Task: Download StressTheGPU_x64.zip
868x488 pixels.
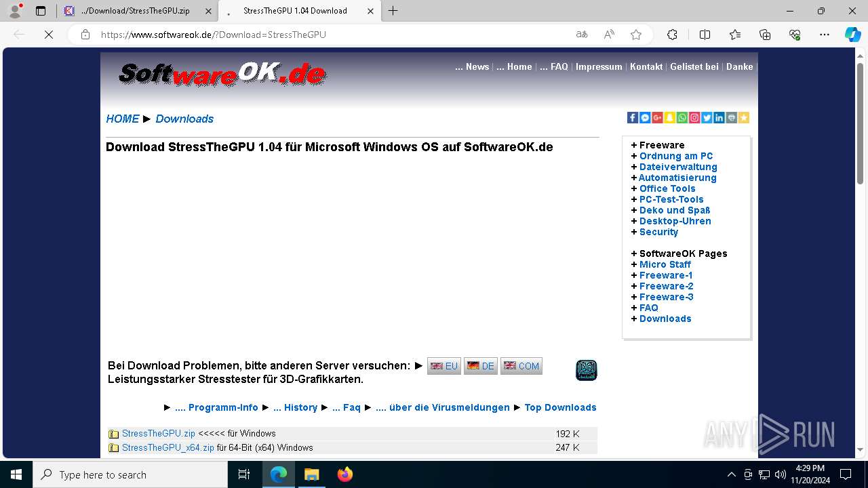Action: coord(168,448)
